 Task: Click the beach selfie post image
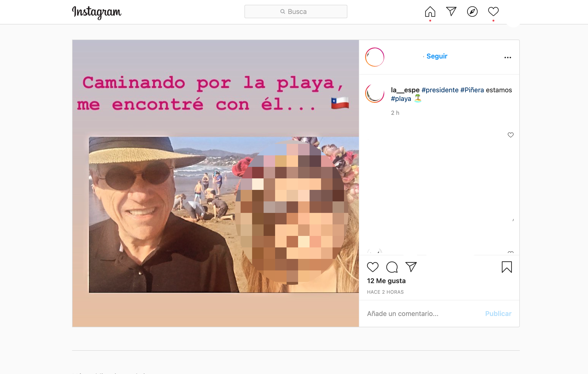click(x=215, y=183)
